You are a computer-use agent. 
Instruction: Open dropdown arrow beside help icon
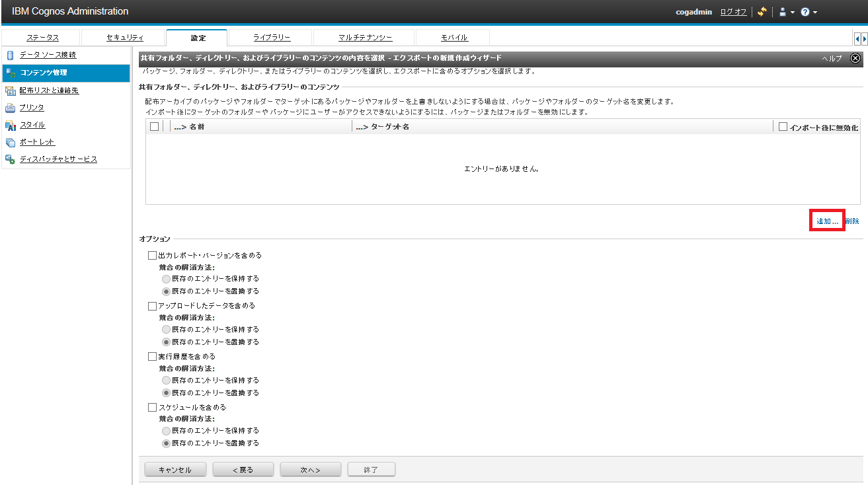click(815, 13)
